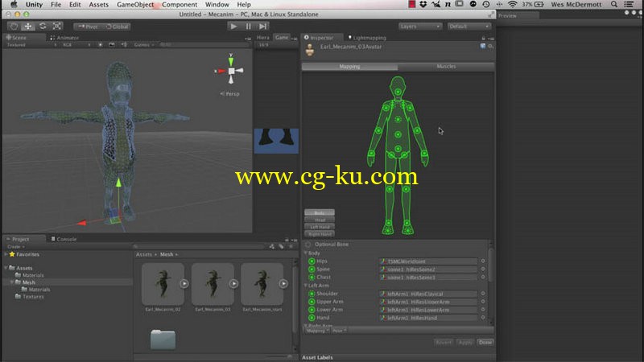Image resolution: width=644 pixels, height=362 pixels.
Task: Open object picker for Lower Arm bone
Action: (x=483, y=310)
